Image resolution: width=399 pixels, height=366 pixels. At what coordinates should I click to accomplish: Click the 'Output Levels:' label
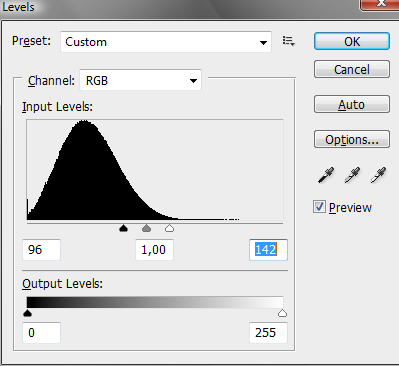62,284
